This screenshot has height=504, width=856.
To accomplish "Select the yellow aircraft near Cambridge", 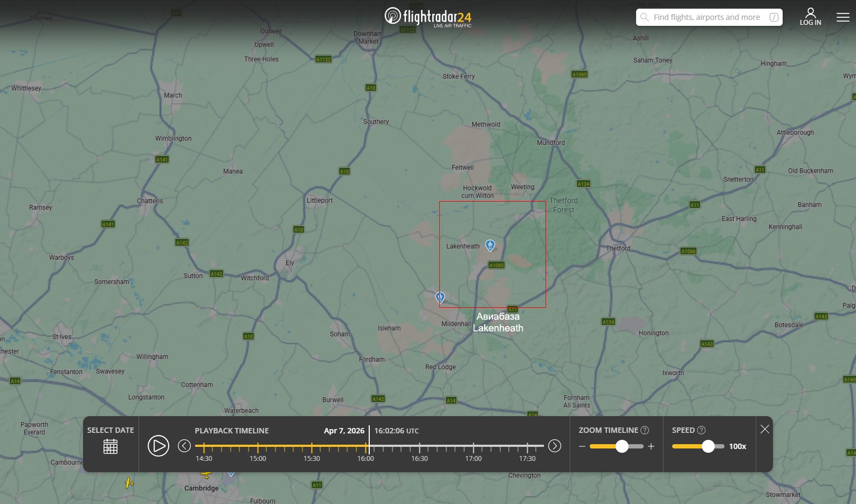I will (x=206, y=475).
